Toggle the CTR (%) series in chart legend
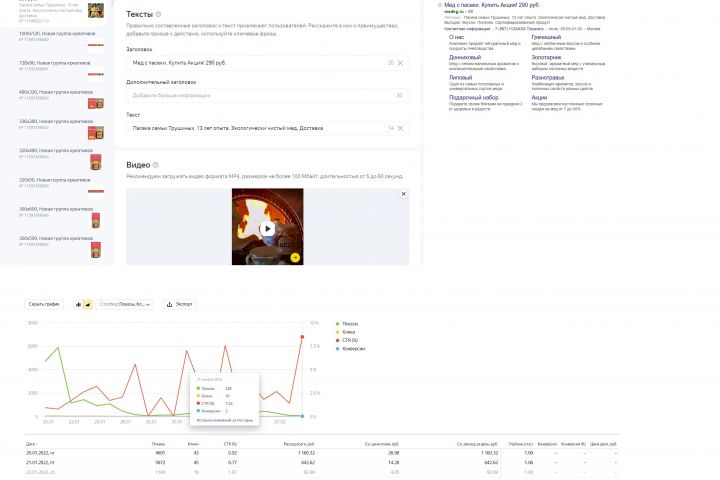720x480 pixels. point(347,340)
